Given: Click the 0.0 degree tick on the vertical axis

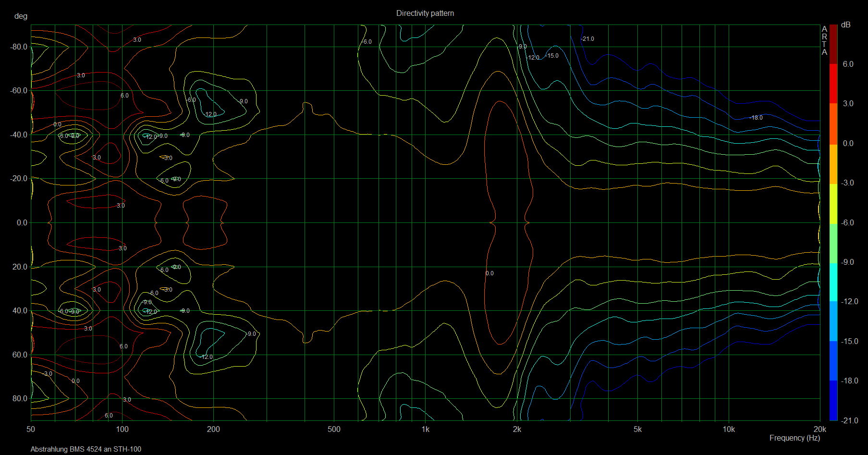Looking at the screenshot, I should pyautogui.click(x=22, y=223).
